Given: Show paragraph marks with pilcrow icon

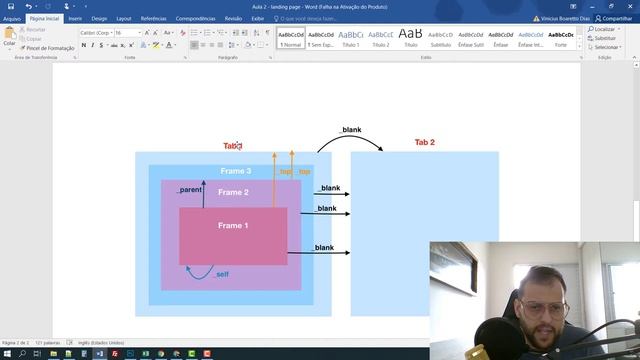Looking at the screenshot, I should pos(267,33).
